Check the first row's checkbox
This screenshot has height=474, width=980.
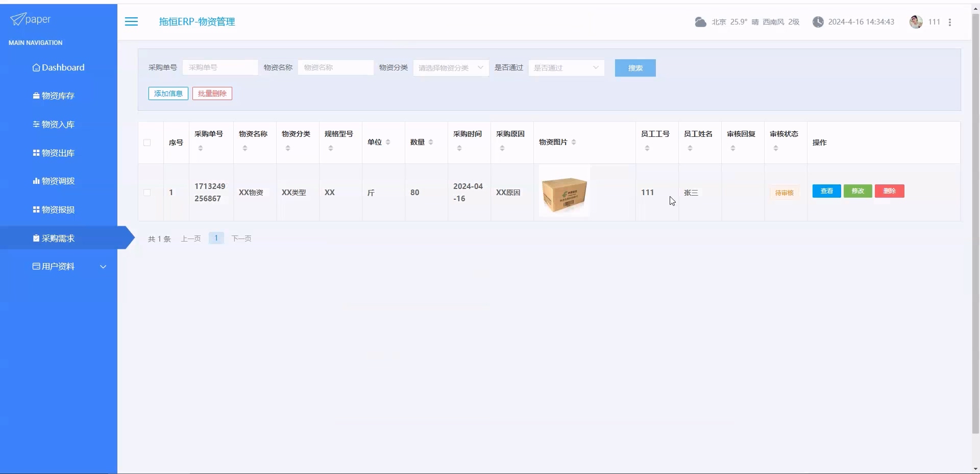coord(147,193)
